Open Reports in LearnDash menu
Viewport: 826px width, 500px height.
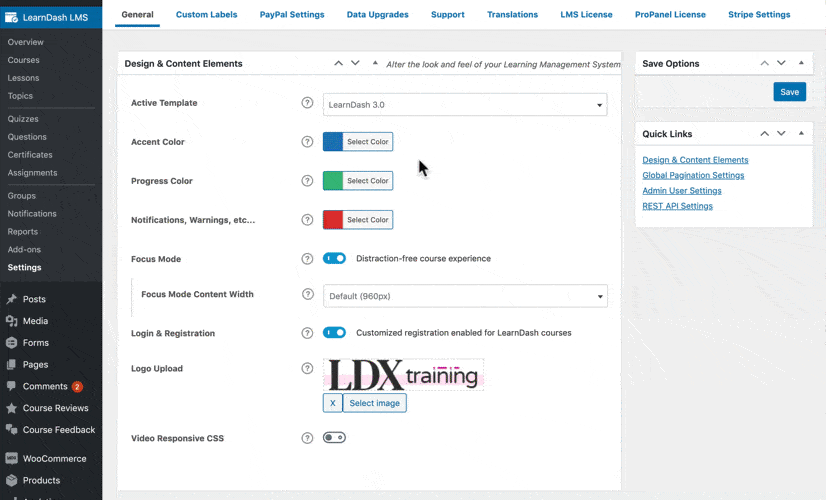pos(23,232)
